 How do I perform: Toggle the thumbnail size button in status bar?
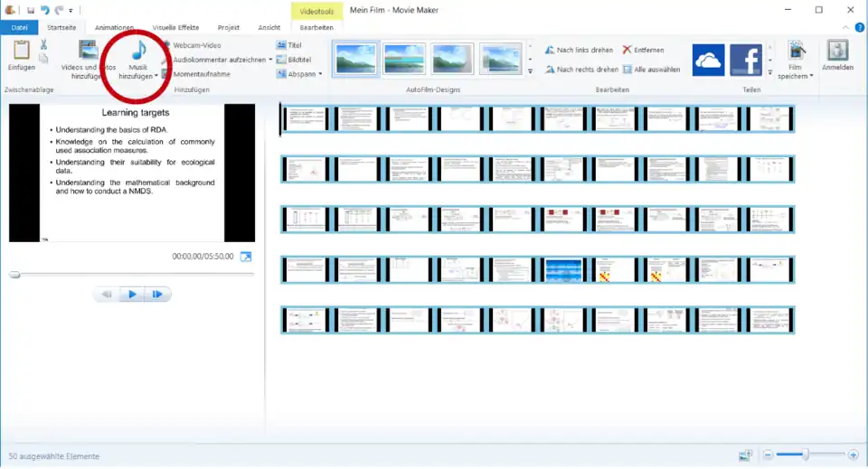(x=745, y=455)
